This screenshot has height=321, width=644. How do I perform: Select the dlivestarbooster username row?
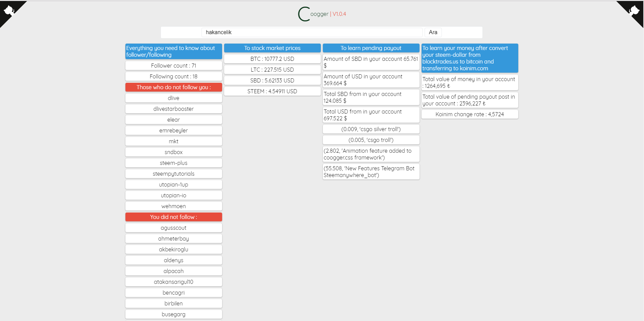pos(174,109)
